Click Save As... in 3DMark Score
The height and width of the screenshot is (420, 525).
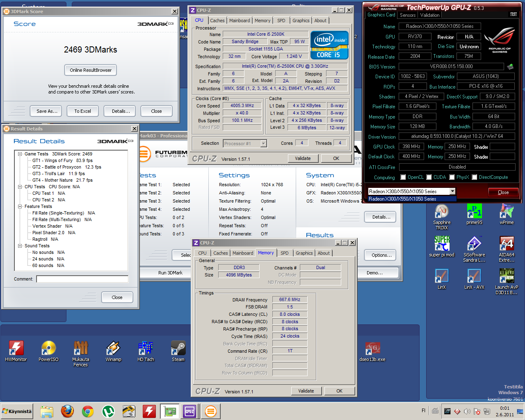[x=47, y=111]
